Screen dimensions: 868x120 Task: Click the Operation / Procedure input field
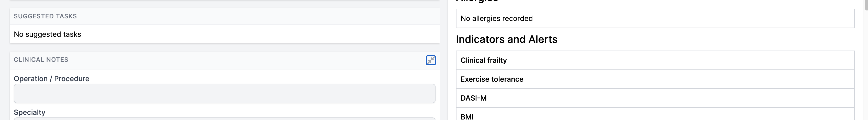pyautogui.click(x=224, y=93)
